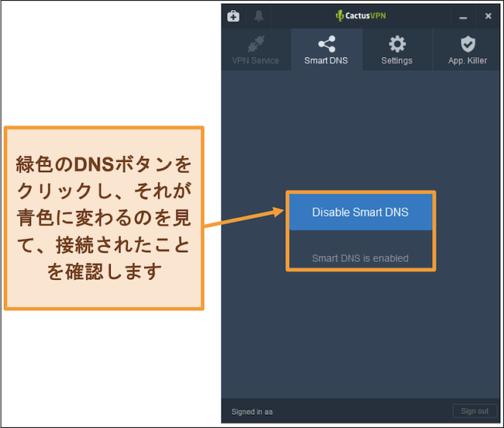504x428 pixels.
Task: Close the CactusVPN window
Action: 488,16
